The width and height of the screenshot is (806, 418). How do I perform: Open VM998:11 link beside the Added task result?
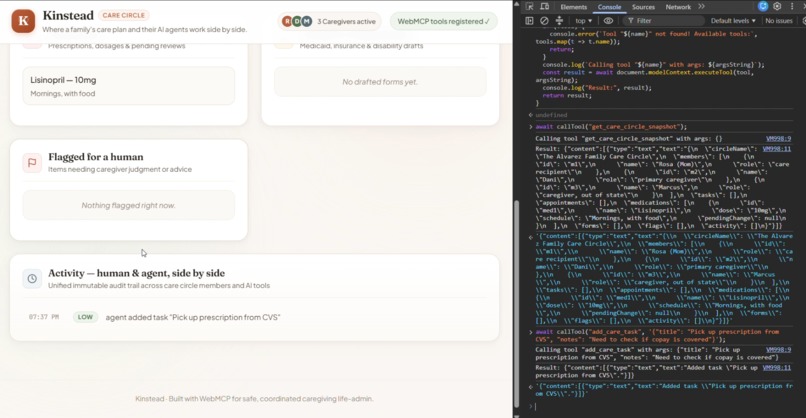tap(777, 368)
